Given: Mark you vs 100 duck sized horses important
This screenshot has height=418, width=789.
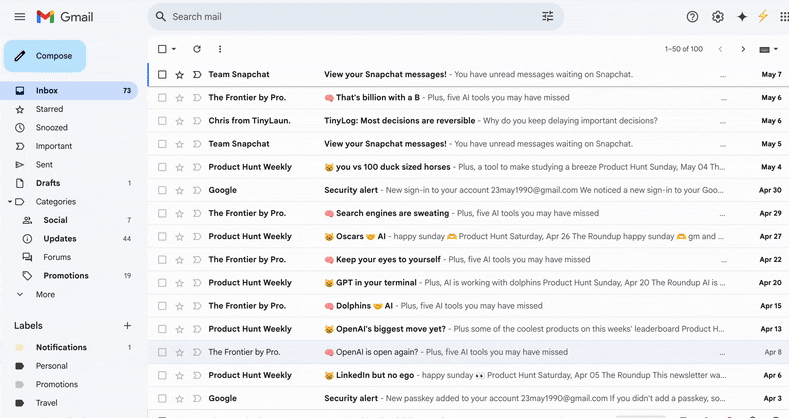Looking at the screenshot, I should (197, 167).
